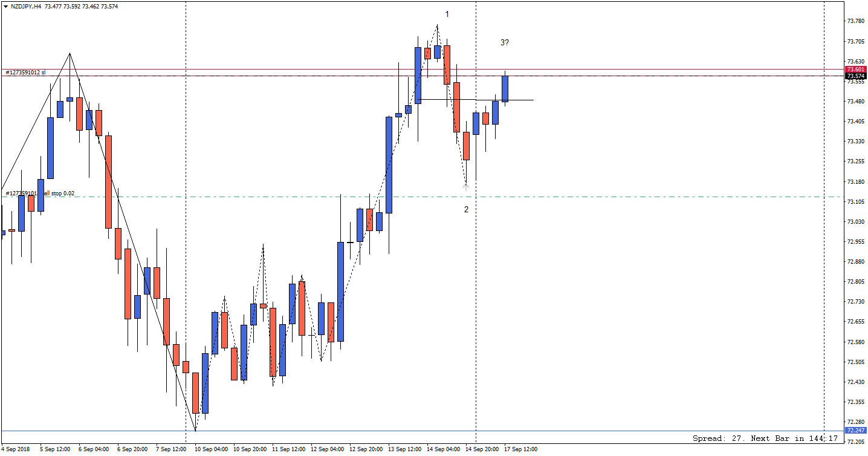Click the 72.280 price scale value
The height and width of the screenshot is (456, 868).
pyautogui.click(x=855, y=422)
